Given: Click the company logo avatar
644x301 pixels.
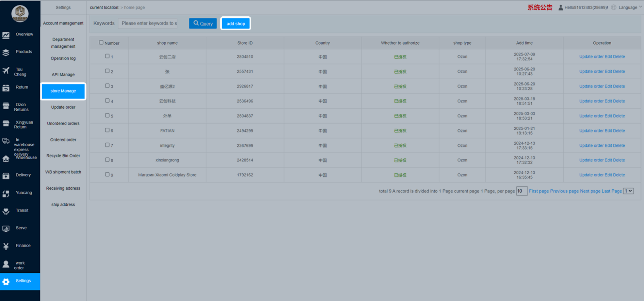Looking at the screenshot, I should pyautogui.click(x=20, y=14).
